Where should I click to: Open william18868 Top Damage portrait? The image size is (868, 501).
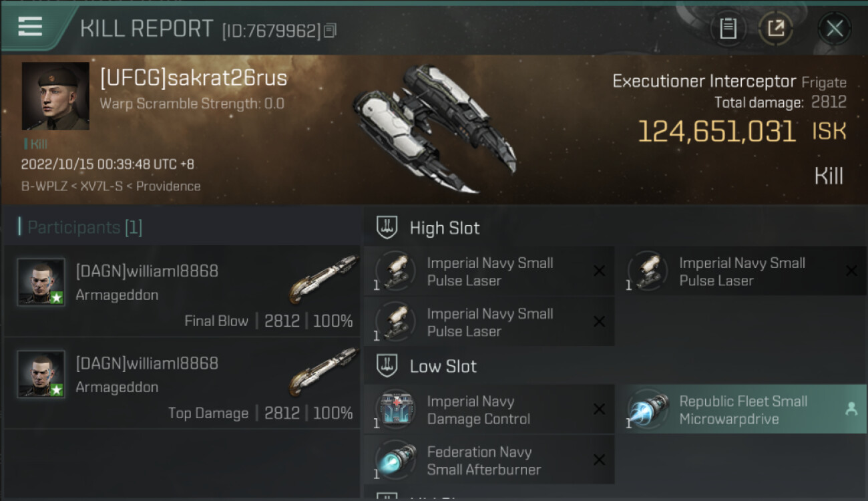pos(41,374)
